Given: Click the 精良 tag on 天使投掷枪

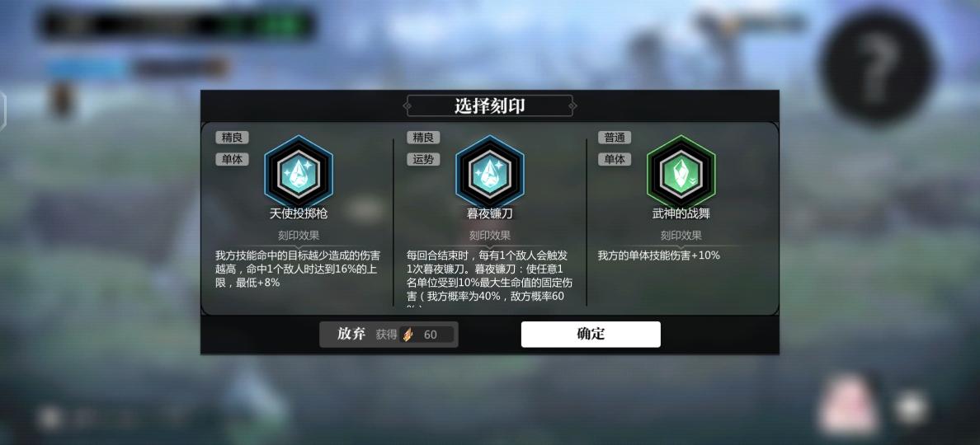Looking at the screenshot, I should [x=232, y=138].
